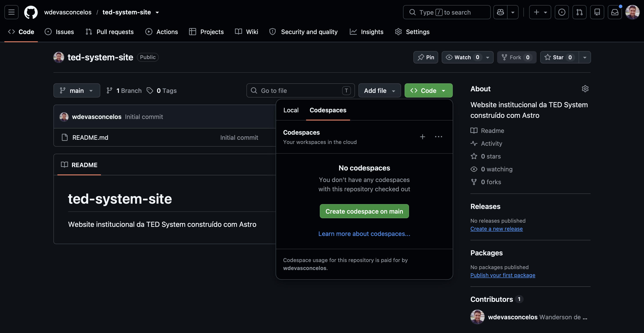The width and height of the screenshot is (644, 333).
Task: Switch to the Local tab
Action: click(291, 110)
